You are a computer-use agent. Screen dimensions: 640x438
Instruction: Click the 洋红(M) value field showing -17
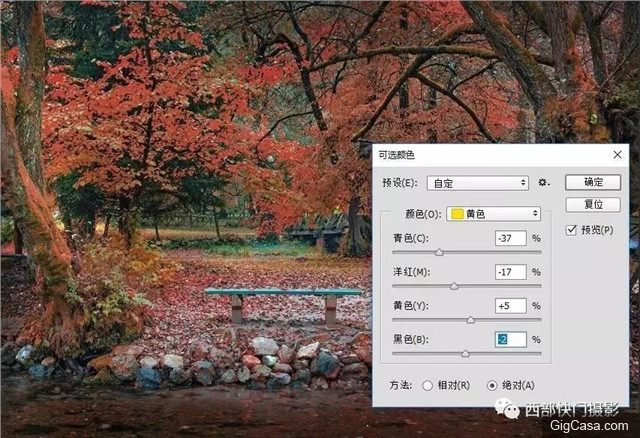[511, 272]
